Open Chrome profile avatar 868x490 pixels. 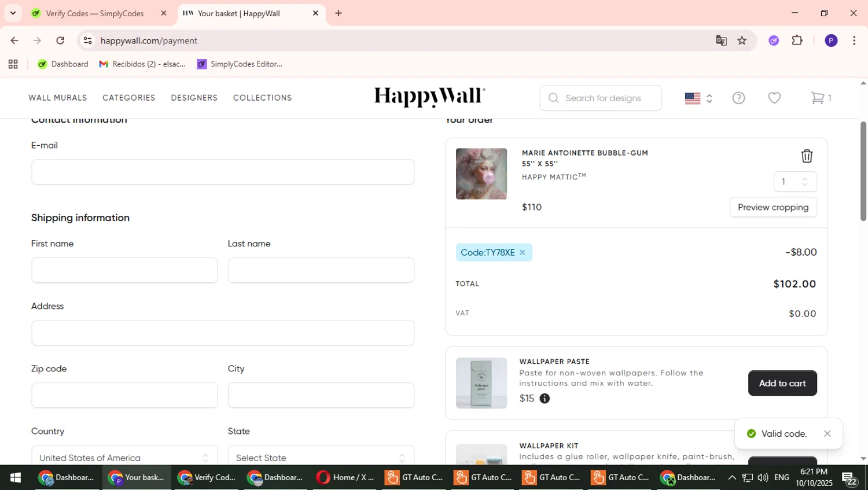[831, 40]
